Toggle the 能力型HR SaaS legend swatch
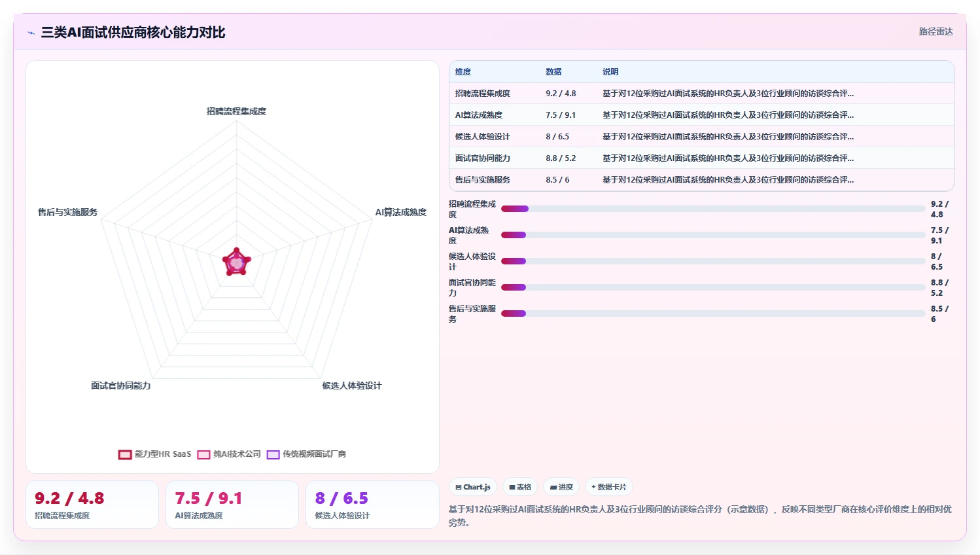This screenshot has height=555, width=980. click(x=125, y=454)
